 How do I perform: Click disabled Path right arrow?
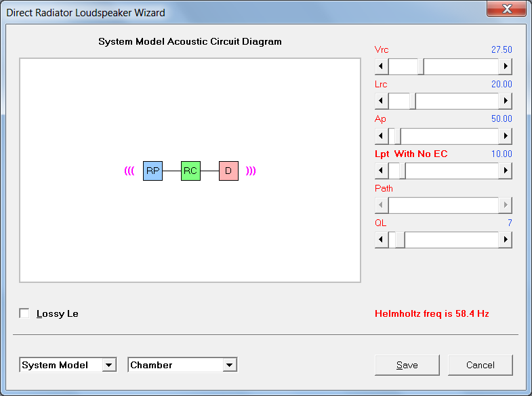pos(506,205)
